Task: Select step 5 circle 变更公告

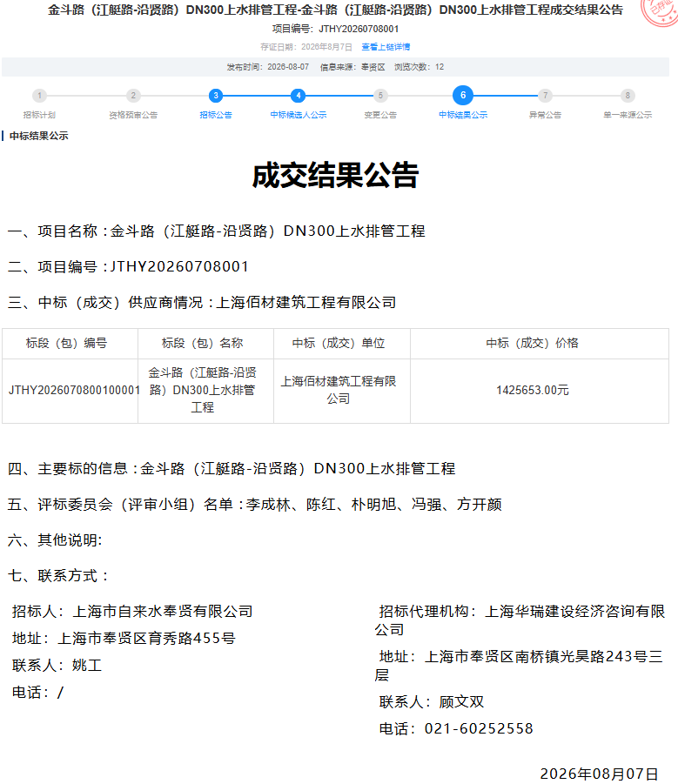Action: (x=380, y=96)
